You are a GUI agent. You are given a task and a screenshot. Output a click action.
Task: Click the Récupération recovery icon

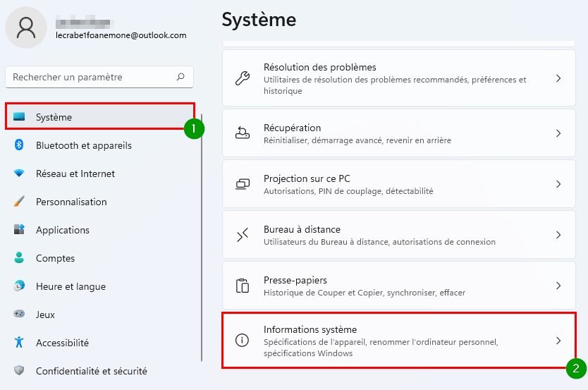(x=243, y=133)
